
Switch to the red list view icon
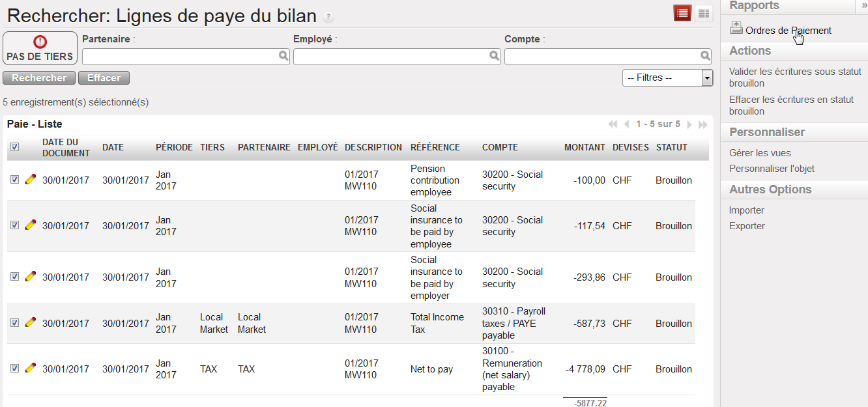click(682, 13)
